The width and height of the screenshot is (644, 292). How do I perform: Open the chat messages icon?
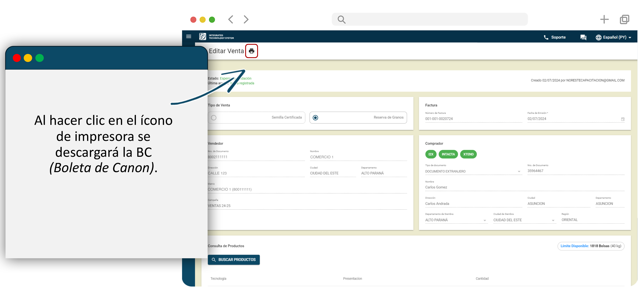click(x=583, y=37)
